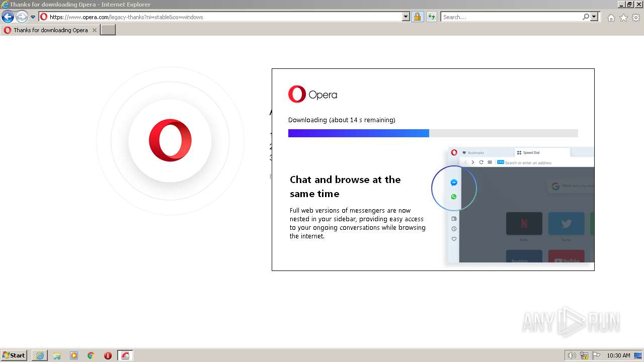644x362 pixels.
Task: Click 'Downloading (about 14 s remaining)' text
Action: point(342,120)
